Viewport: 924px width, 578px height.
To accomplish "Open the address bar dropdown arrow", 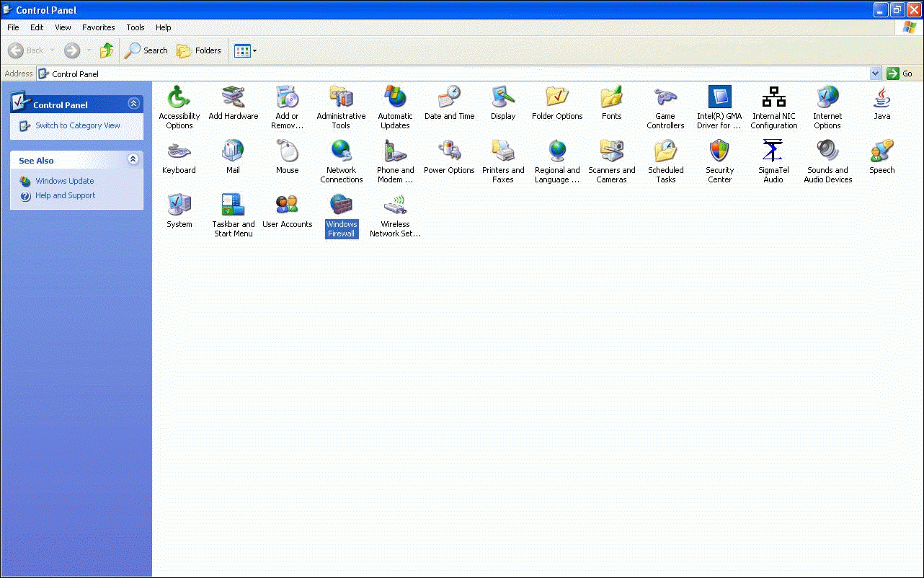I will [x=875, y=74].
